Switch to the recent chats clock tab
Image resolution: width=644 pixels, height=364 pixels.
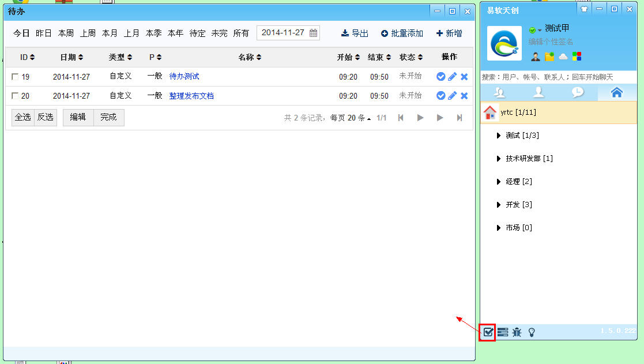[x=578, y=92]
